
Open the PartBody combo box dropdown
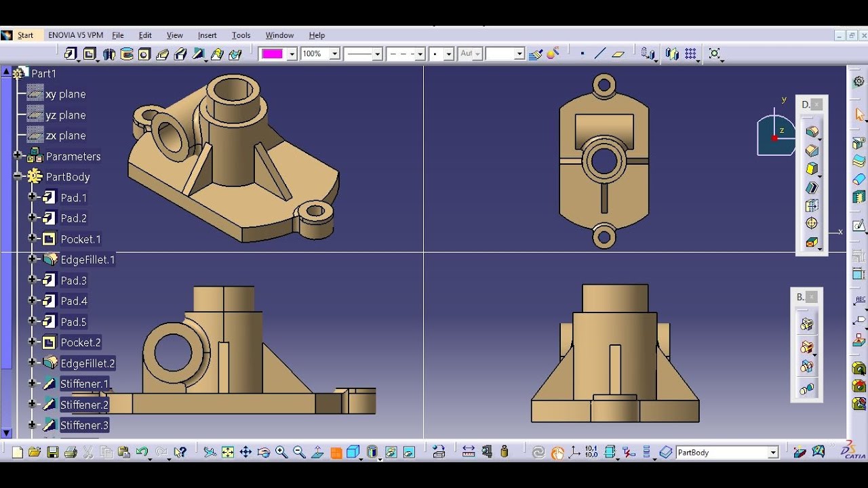tap(772, 453)
